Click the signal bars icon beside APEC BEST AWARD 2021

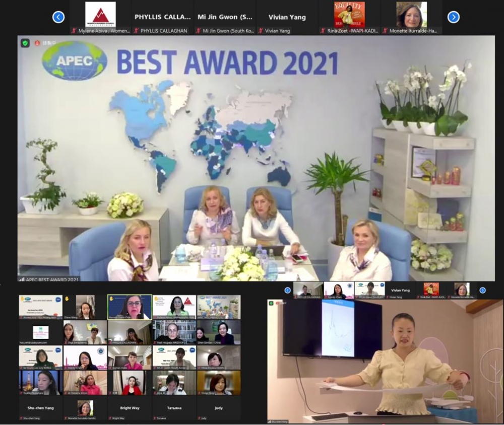(22, 279)
